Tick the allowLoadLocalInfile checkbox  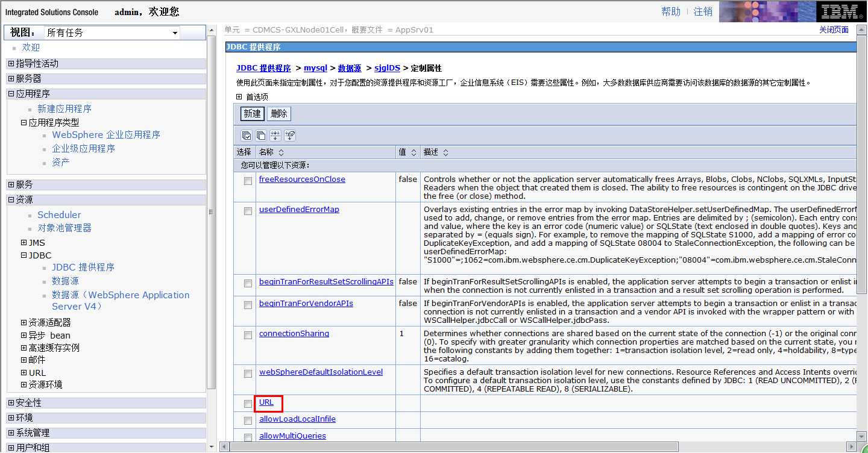tap(248, 420)
